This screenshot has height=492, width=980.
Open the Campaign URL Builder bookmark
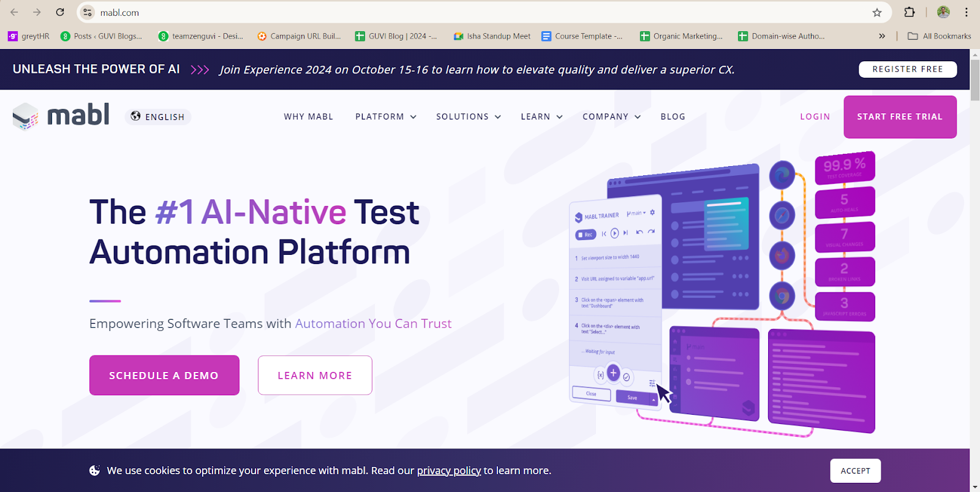[x=299, y=36]
